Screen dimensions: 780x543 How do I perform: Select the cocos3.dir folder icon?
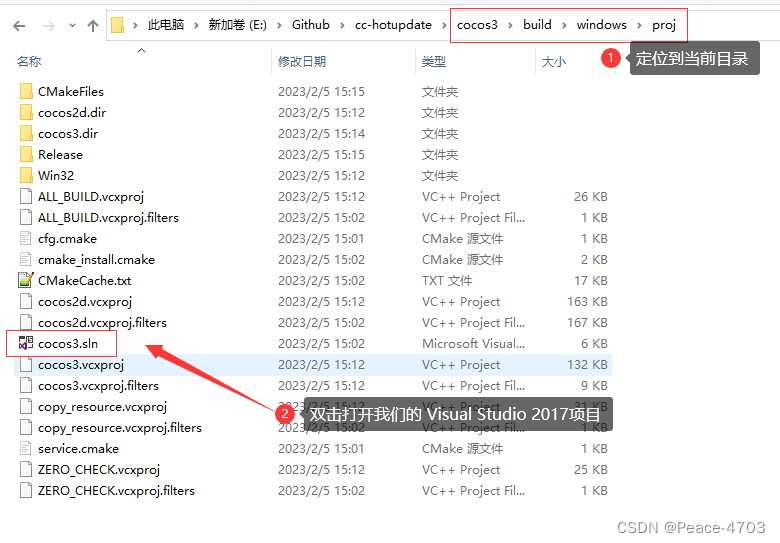[26, 133]
